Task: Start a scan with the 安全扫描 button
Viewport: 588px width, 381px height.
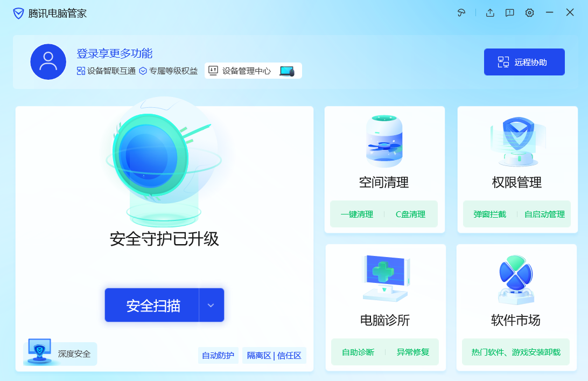Action: pyautogui.click(x=152, y=304)
